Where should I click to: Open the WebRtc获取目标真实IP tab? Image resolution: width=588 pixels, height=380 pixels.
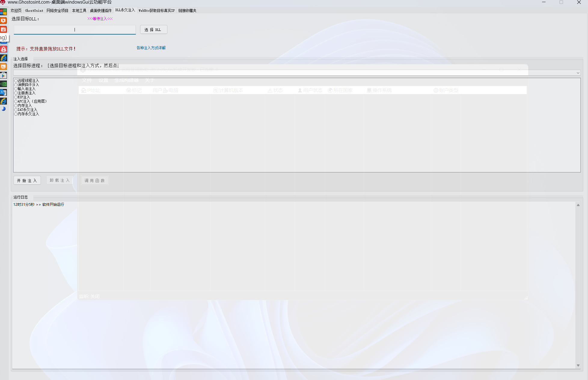pyautogui.click(x=156, y=11)
